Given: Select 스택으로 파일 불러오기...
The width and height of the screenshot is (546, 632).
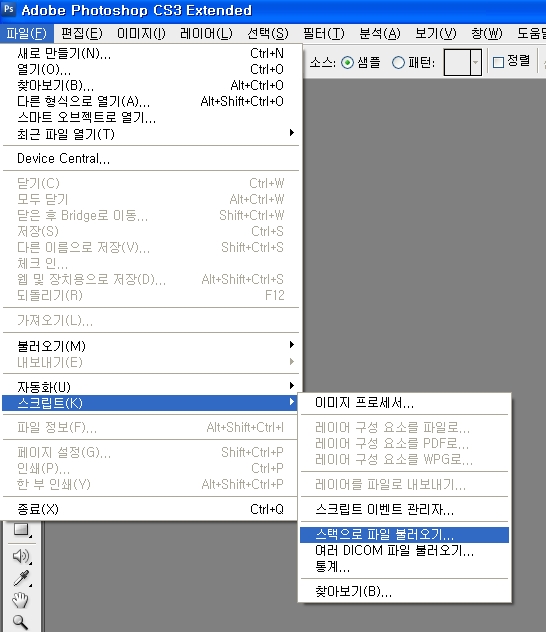Looking at the screenshot, I should pos(405,535).
